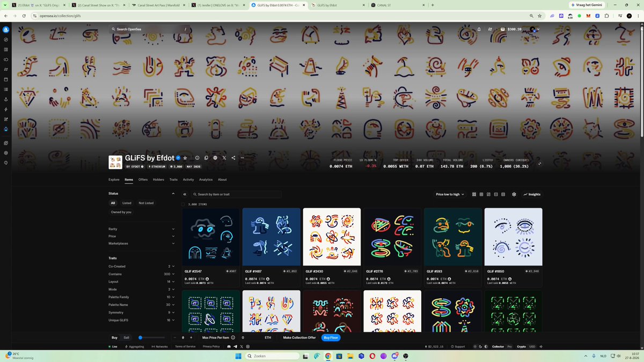Open the collection's X profile icon in the header
Screen dimensions: 644x362
pos(224,158)
